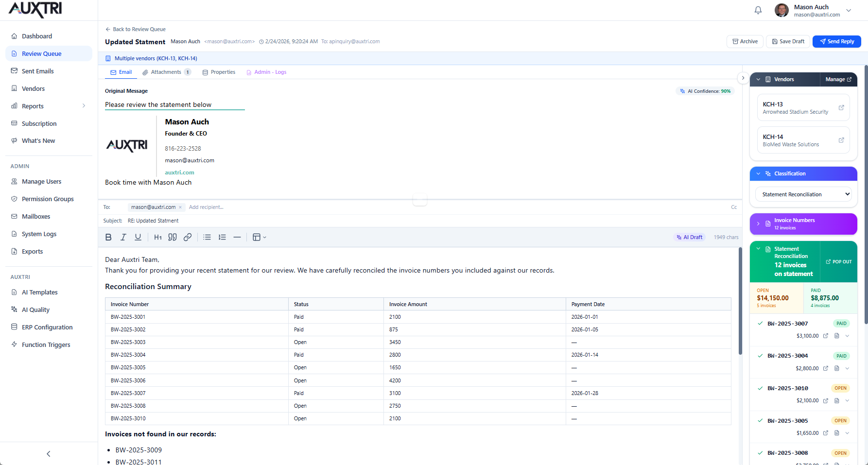The image size is (868, 465).
Task: Open external link for BW-2025-3004
Action: 825,368
